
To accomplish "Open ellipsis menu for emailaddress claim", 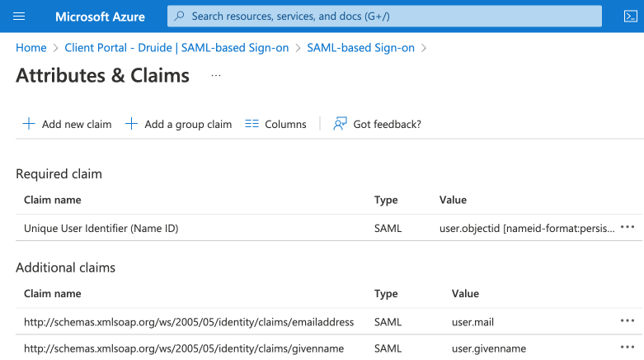I will point(628,321).
